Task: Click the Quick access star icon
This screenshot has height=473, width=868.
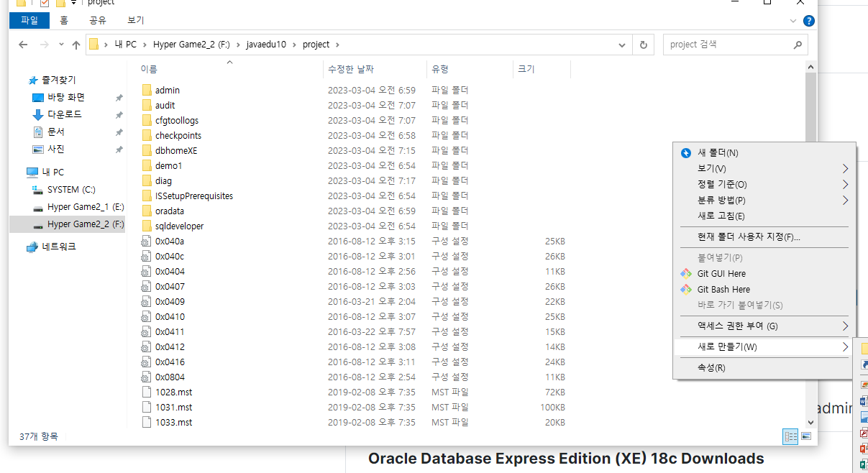Action: [33, 81]
